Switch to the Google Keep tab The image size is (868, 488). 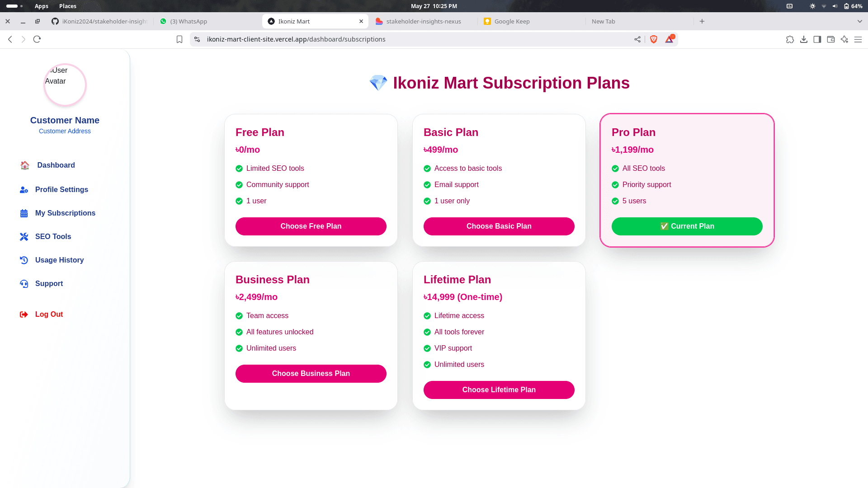pos(512,21)
